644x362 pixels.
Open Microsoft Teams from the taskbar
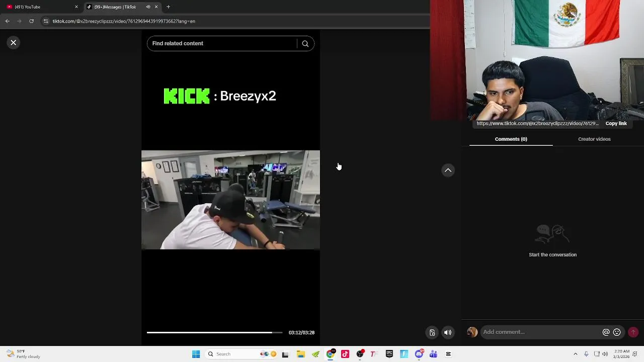click(433, 354)
